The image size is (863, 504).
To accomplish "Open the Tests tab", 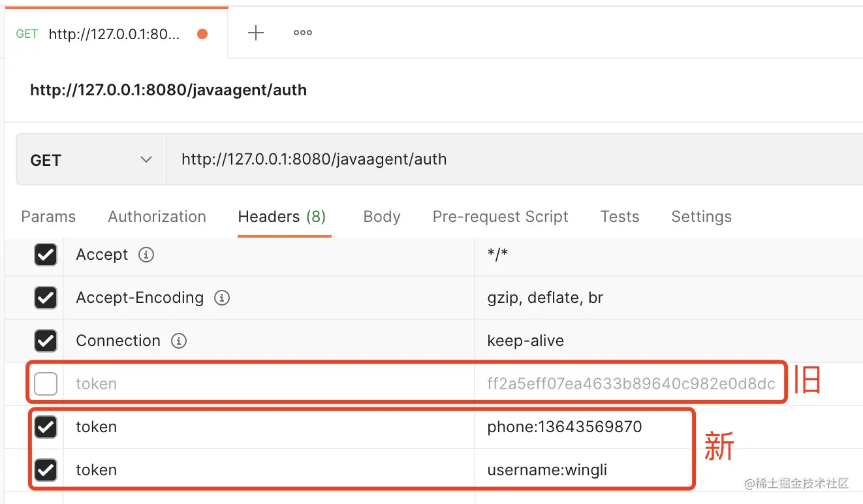I will [x=620, y=217].
